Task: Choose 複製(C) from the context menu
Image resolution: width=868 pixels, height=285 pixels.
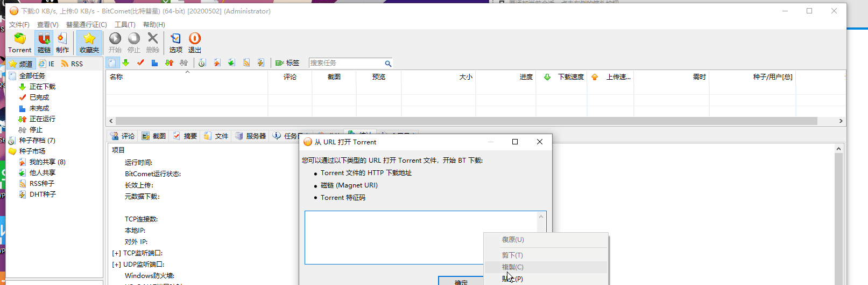Action: tap(546, 267)
